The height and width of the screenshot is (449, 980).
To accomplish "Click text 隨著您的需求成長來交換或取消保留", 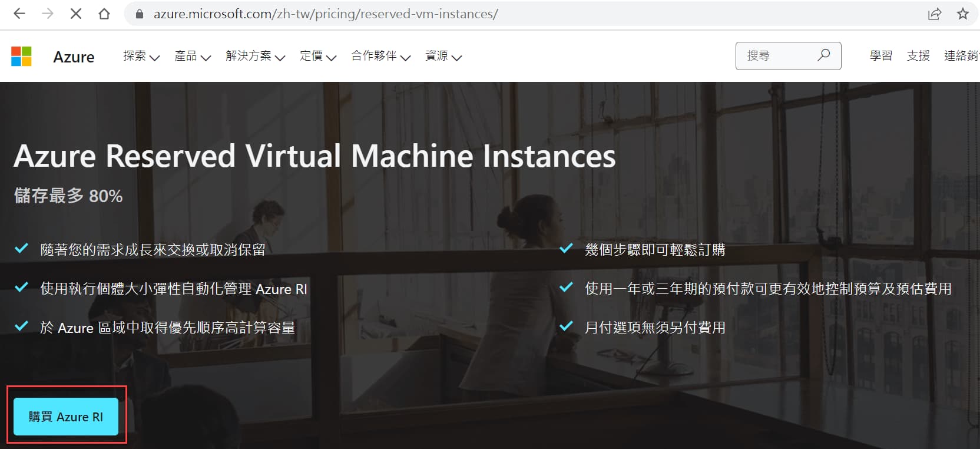I will 153,250.
